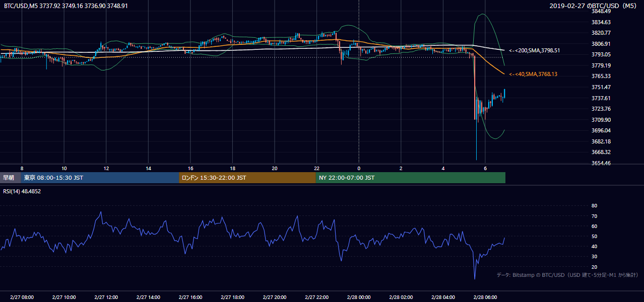The height and width of the screenshot is (302, 644).
Task: Click RSI scale value 20
Action: (x=594, y=267)
